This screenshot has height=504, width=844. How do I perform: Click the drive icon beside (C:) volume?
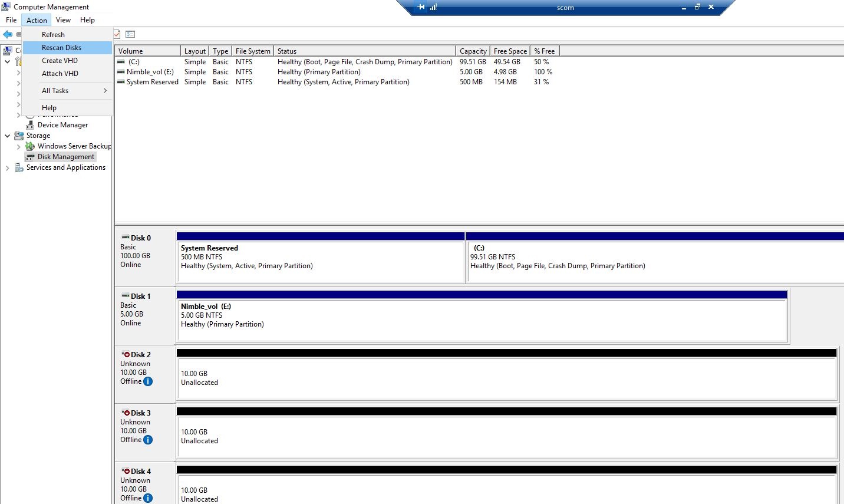[121, 62]
